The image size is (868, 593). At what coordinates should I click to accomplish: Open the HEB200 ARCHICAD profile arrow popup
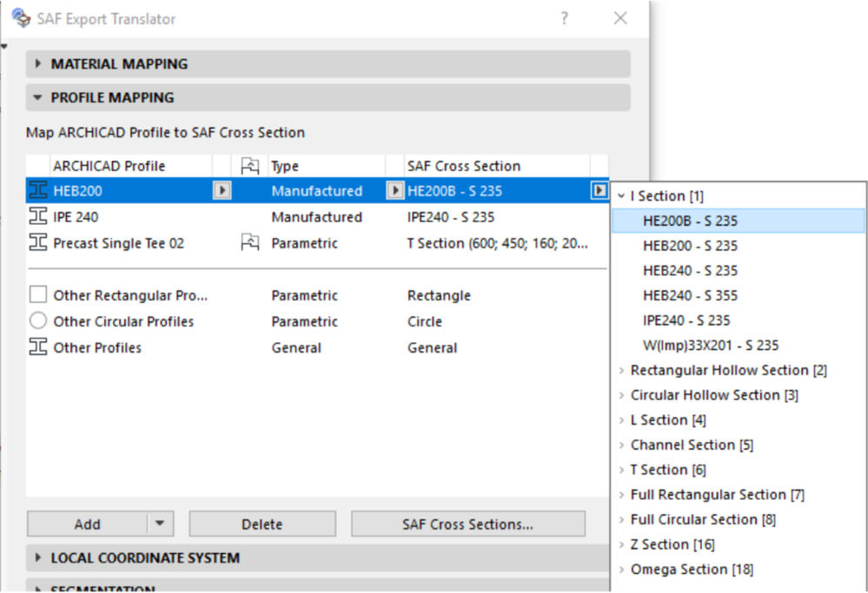click(222, 191)
